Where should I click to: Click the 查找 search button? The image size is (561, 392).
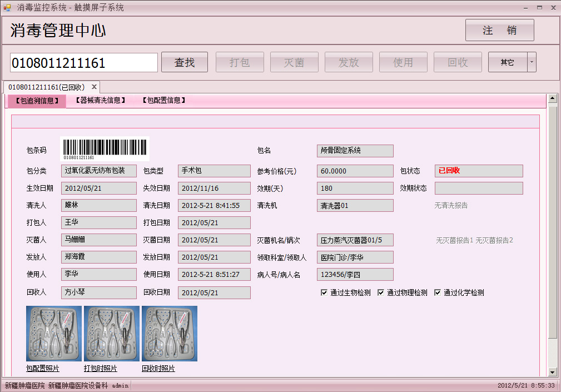point(185,62)
